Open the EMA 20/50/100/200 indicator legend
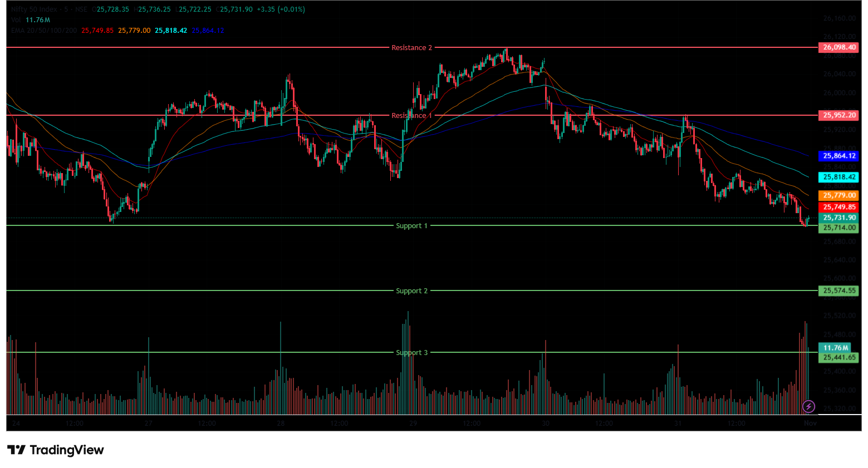Image resolution: width=868 pixels, height=468 pixels. tap(44, 31)
